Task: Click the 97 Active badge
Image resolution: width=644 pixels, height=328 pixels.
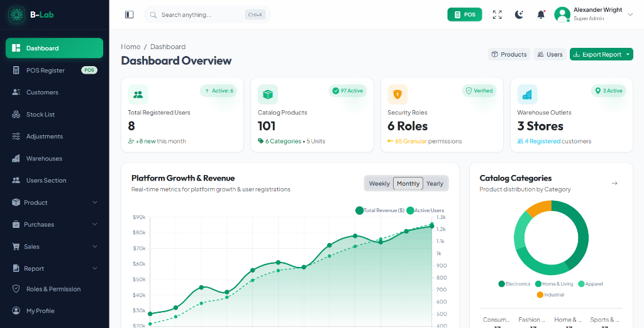Action: [x=347, y=91]
